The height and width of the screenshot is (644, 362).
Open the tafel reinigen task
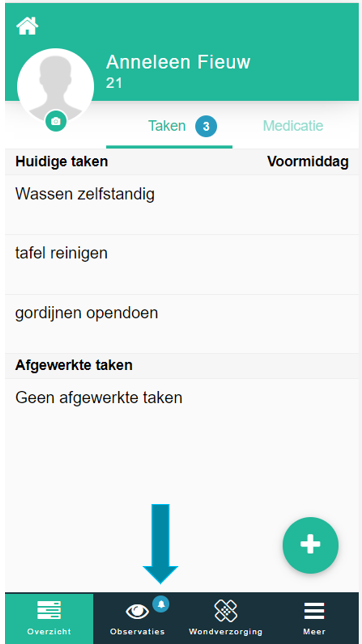pyautogui.click(x=182, y=264)
